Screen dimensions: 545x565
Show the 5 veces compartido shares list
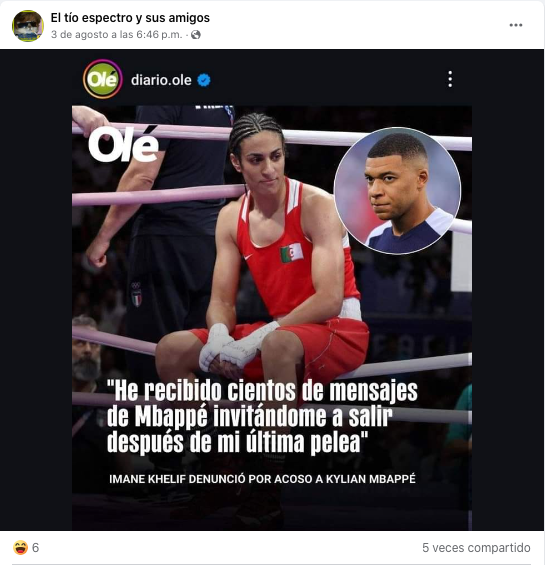point(476,548)
